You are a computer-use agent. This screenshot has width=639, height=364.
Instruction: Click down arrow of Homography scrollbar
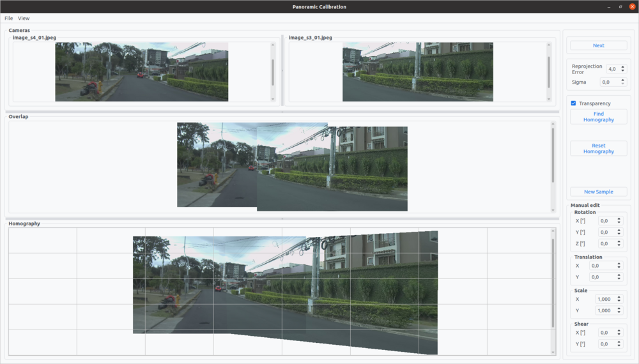click(x=553, y=353)
